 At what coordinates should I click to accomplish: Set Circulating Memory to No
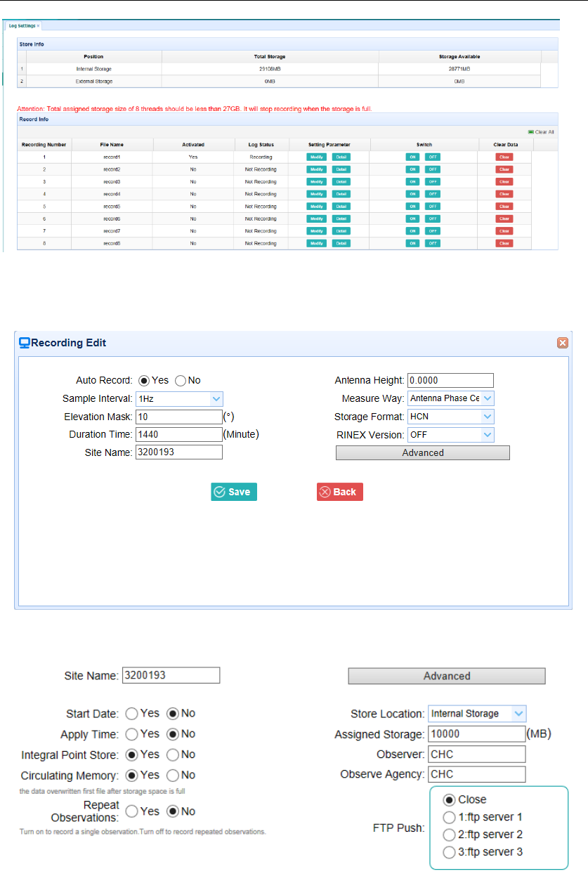pos(172,776)
